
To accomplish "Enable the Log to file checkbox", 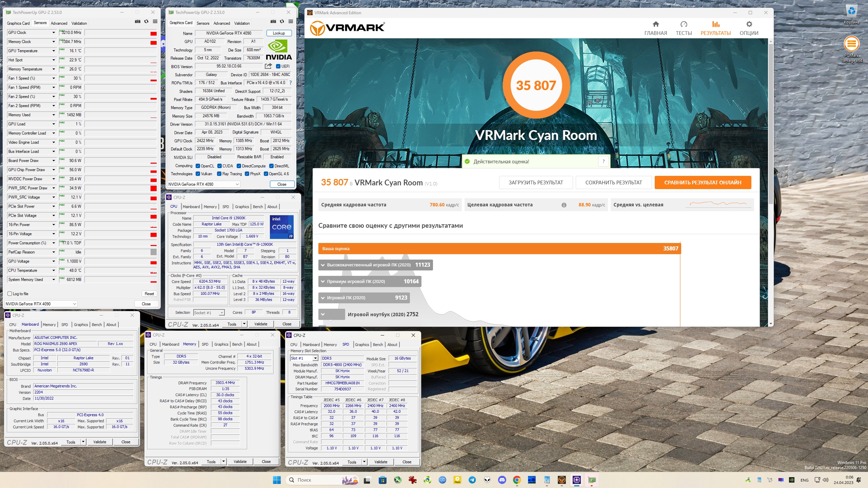I will tap(9, 294).
